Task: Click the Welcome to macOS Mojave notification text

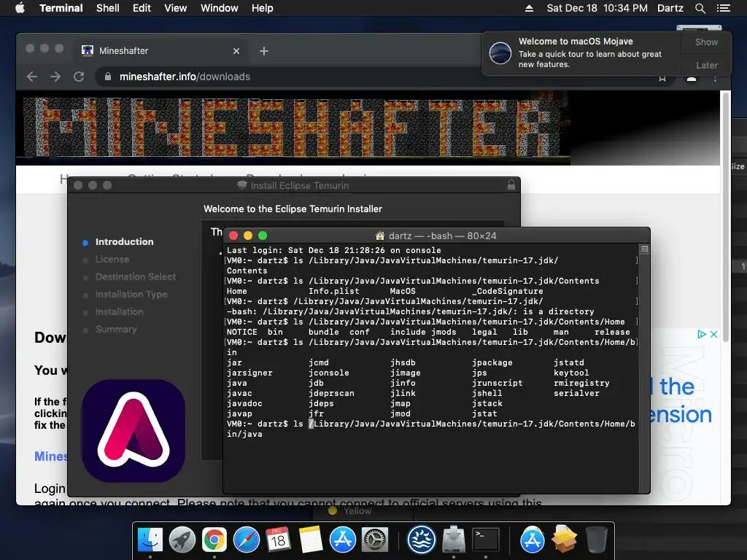Action: tap(576, 42)
